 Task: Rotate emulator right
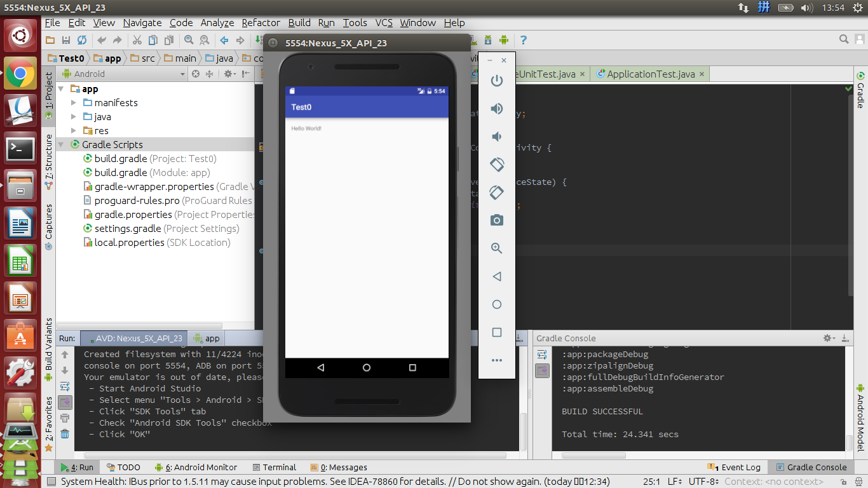pyautogui.click(x=497, y=192)
